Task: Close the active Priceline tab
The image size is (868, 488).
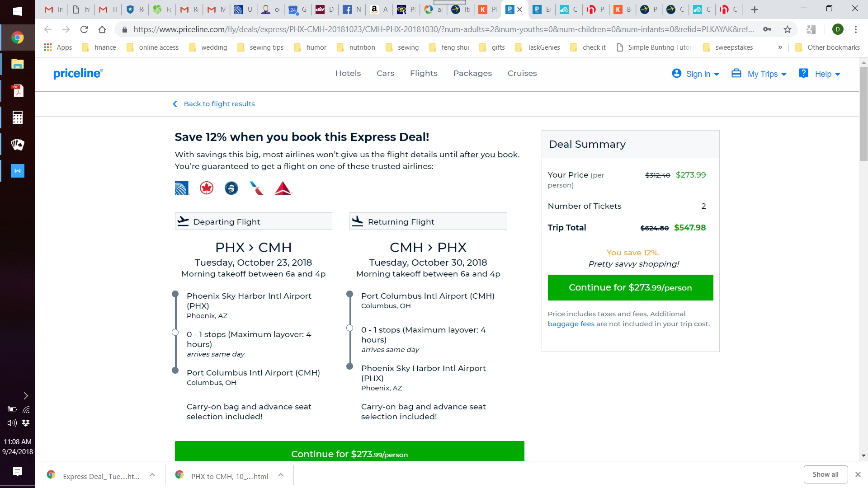Action: 520,9
